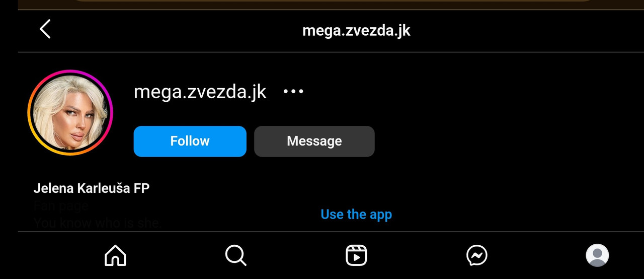This screenshot has height=279, width=644.
Task: Open your own profile avatar icon
Action: 597,255
